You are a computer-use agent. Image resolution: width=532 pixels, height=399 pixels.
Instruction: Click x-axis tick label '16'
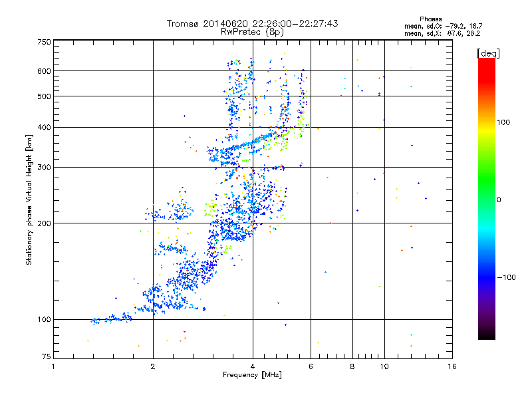(x=452, y=366)
